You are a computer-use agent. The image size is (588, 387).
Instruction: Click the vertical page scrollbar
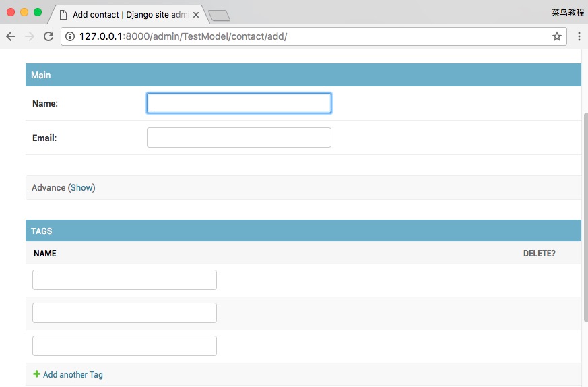tap(585, 216)
